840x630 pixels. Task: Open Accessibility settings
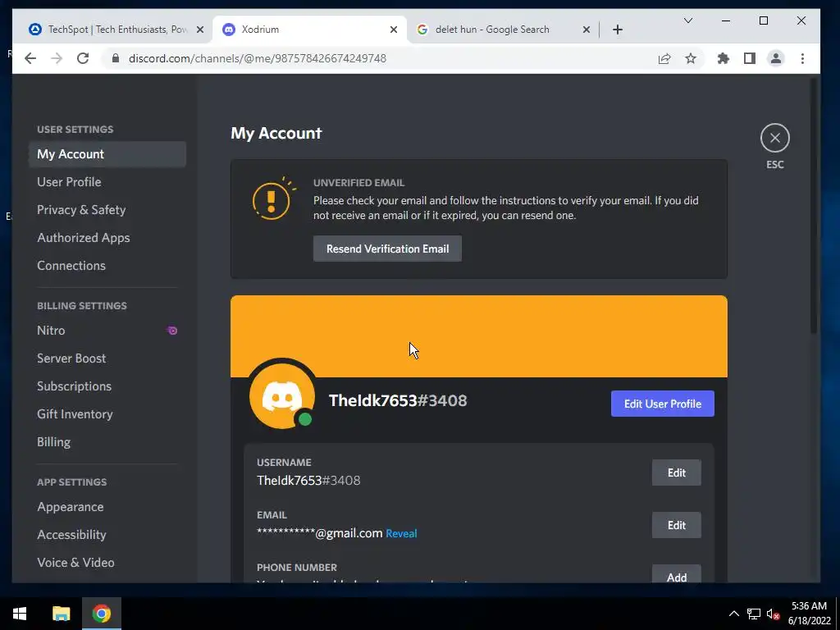[x=107, y=535]
